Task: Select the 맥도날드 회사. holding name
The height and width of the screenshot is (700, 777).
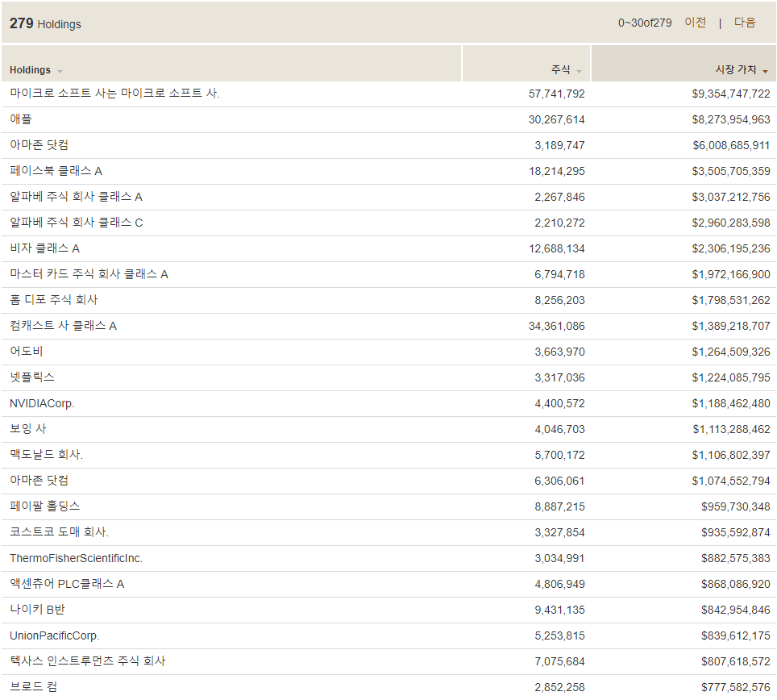Action: tap(46, 454)
